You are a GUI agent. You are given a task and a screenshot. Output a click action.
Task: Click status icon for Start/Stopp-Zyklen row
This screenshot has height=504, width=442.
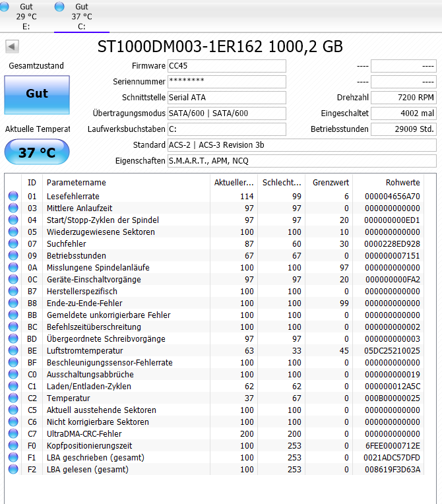coord(13,220)
